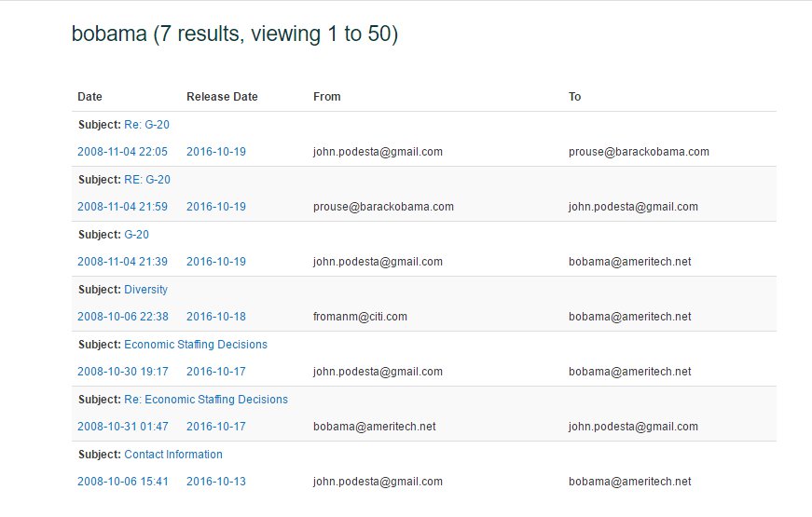Open the 'G-20' subject link to bobama

tap(136, 235)
